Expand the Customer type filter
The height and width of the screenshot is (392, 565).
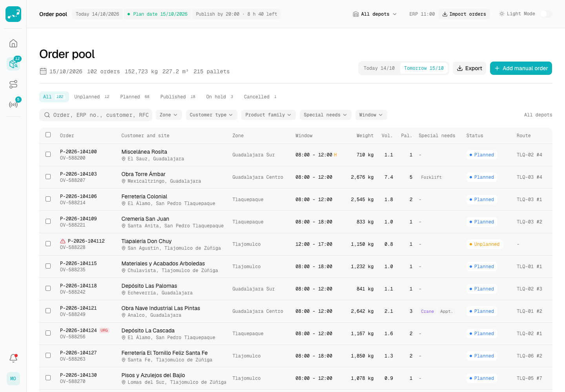click(x=211, y=115)
